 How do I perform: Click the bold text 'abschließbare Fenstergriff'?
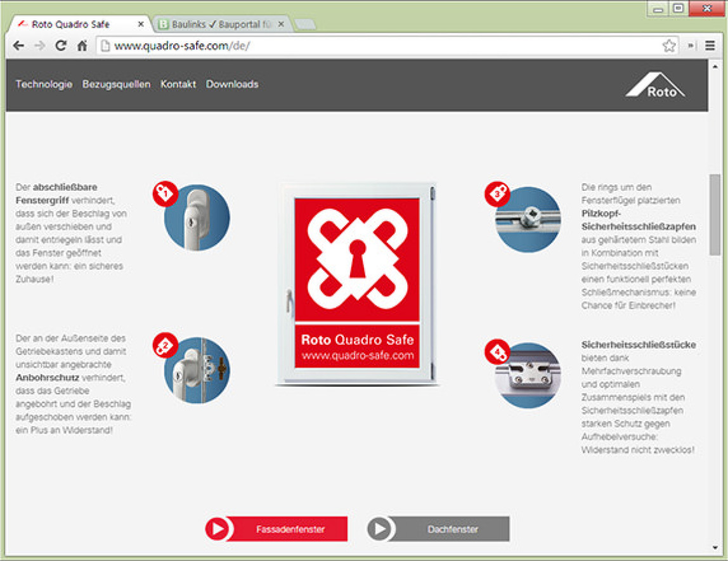coord(56,194)
